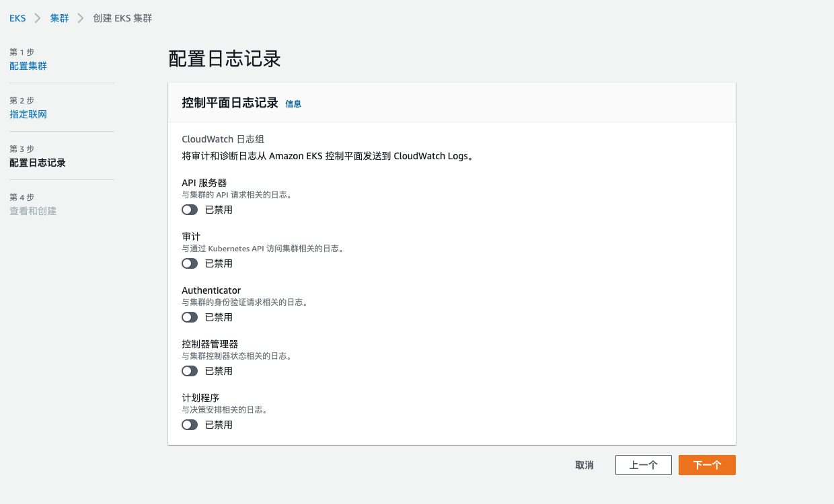This screenshot has width=834, height=504.
Task: Click the 第 3 步 step label
Action: pyautogui.click(x=22, y=149)
